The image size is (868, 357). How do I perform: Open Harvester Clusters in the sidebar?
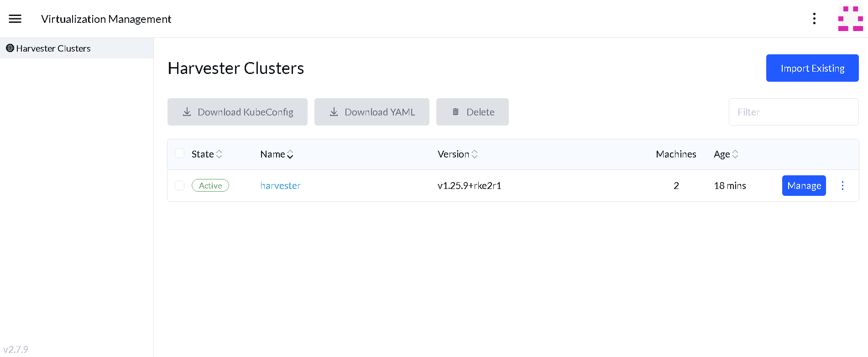point(77,48)
